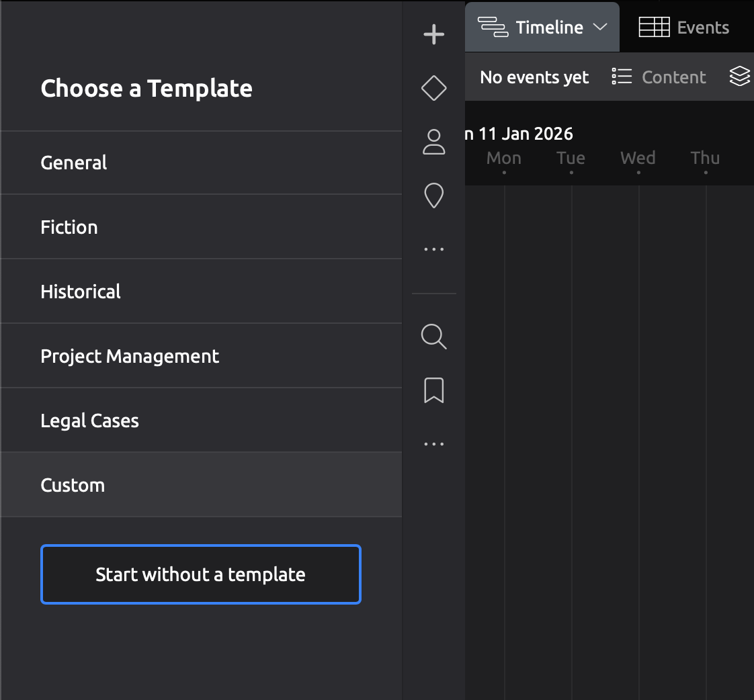
Task: Click the bookmark icon in sidebar
Action: pos(433,390)
